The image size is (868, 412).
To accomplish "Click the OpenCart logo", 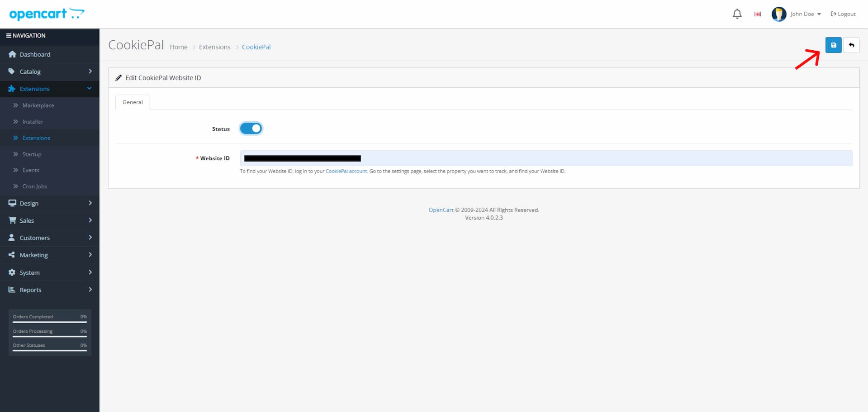I will click(x=47, y=14).
